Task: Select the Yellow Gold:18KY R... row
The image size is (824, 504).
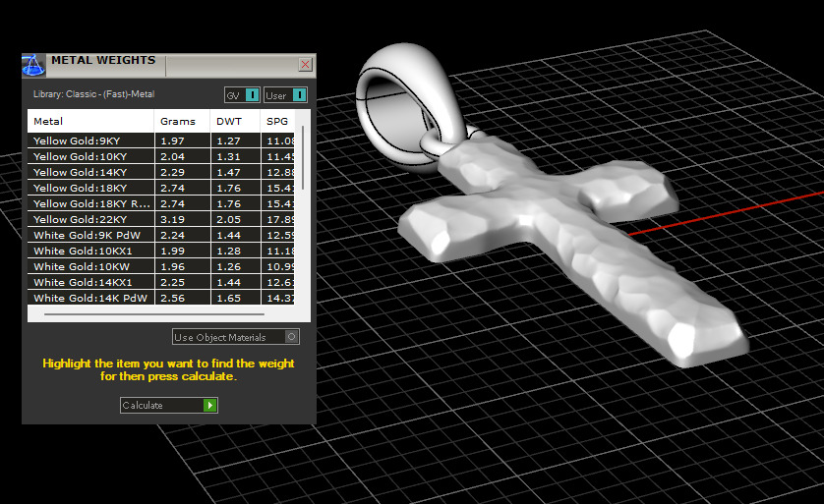Action: pyautogui.click(x=161, y=203)
